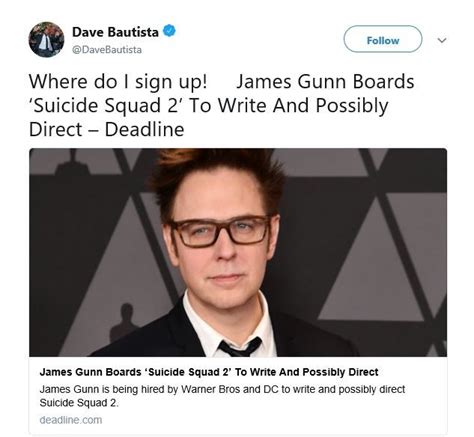Screen dimensions: 474x437
Task: Visit the deadline.com source link
Action: [x=71, y=420]
